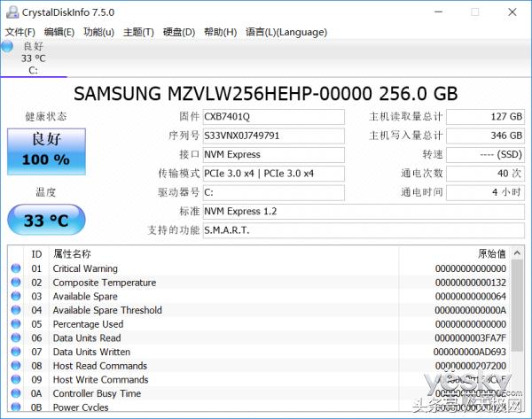Click the status dot for Percentage Used
The height and width of the screenshot is (419, 532).
pyautogui.click(x=16, y=324)
